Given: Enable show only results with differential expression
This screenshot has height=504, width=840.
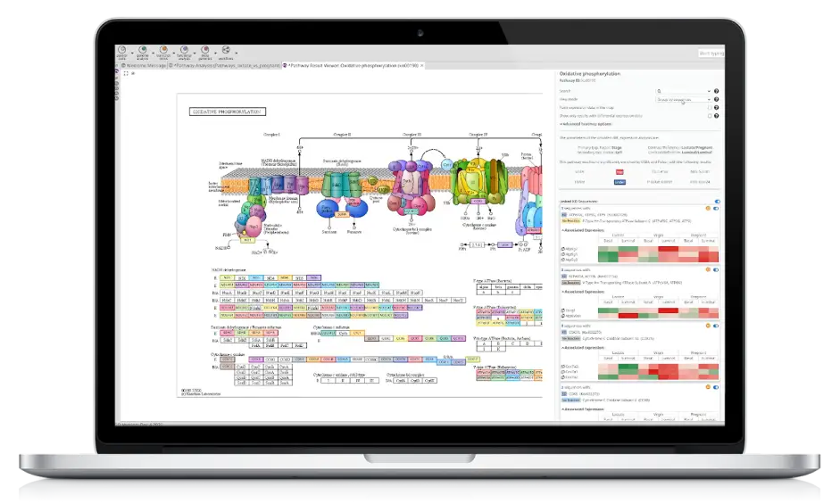Looking at the screenshot, I should tap(710, 116).
